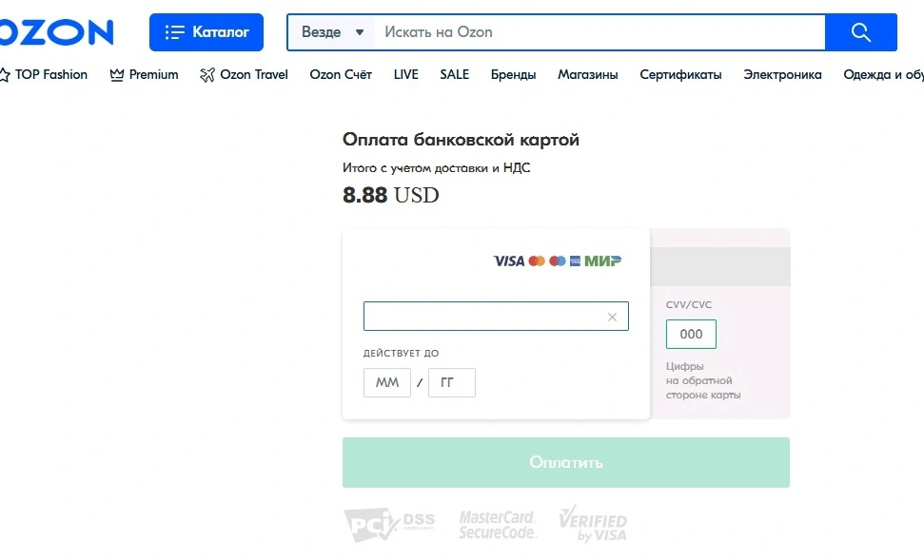Click the МИР payment logo

pyautogui.click(x=603, y=261)
